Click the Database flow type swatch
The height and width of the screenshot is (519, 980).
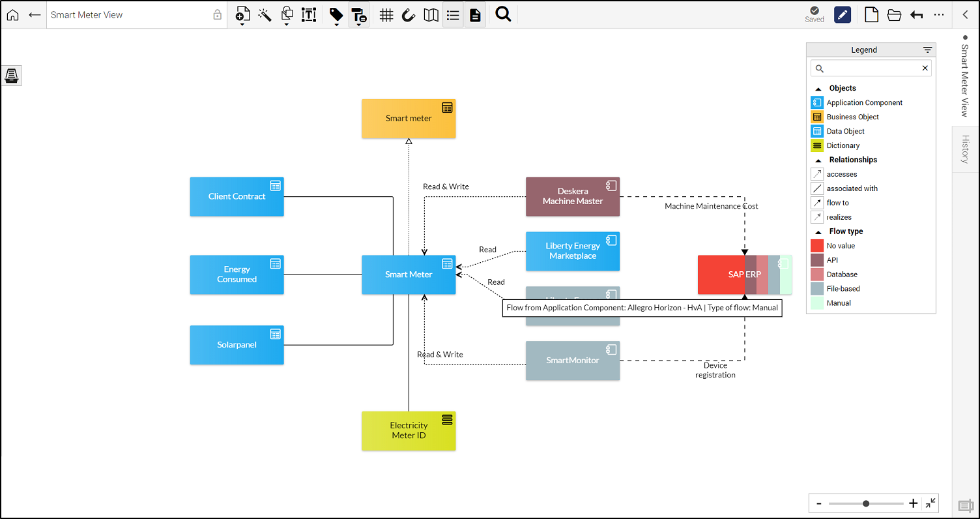[817, 274]
